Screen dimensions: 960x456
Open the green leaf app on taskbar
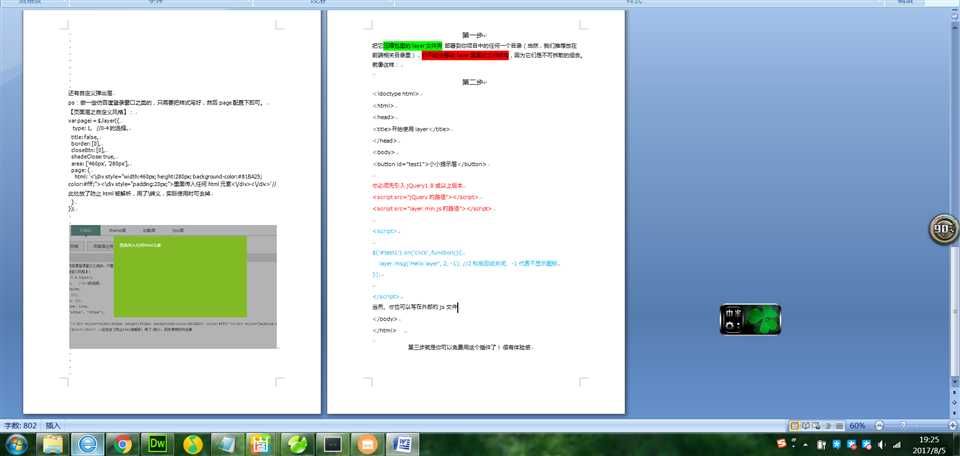pos(298,444)
